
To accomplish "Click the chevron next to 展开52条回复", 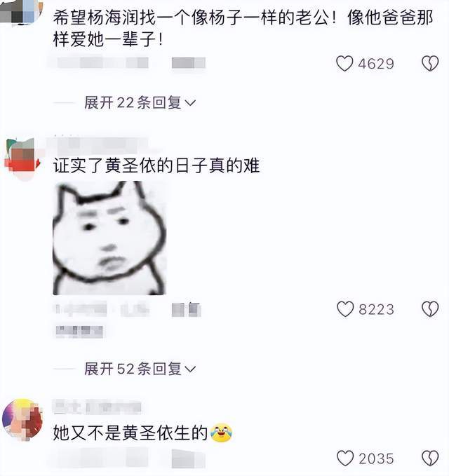I will coord(191,369).
